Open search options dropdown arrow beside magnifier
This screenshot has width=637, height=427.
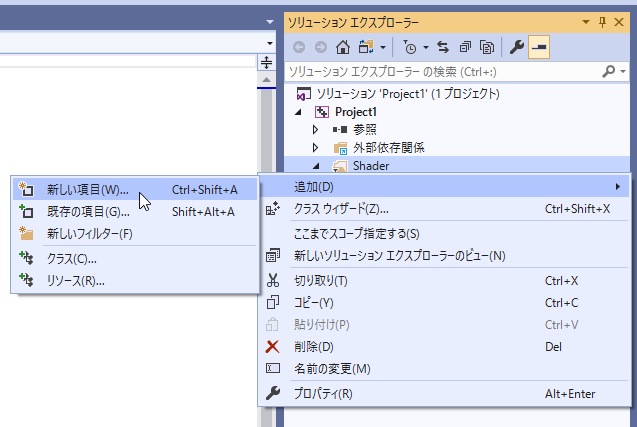click(x=623, y=72)
